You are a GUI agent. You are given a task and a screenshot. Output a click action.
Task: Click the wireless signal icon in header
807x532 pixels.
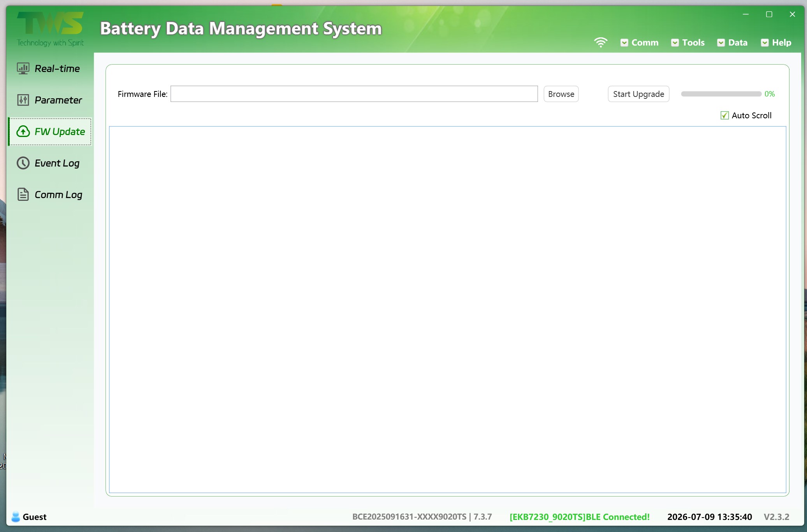click(x=601, y=42)
